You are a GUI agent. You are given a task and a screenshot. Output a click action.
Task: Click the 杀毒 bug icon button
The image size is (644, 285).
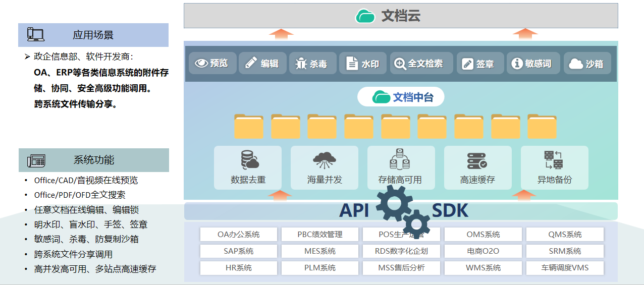coord(312,64)
